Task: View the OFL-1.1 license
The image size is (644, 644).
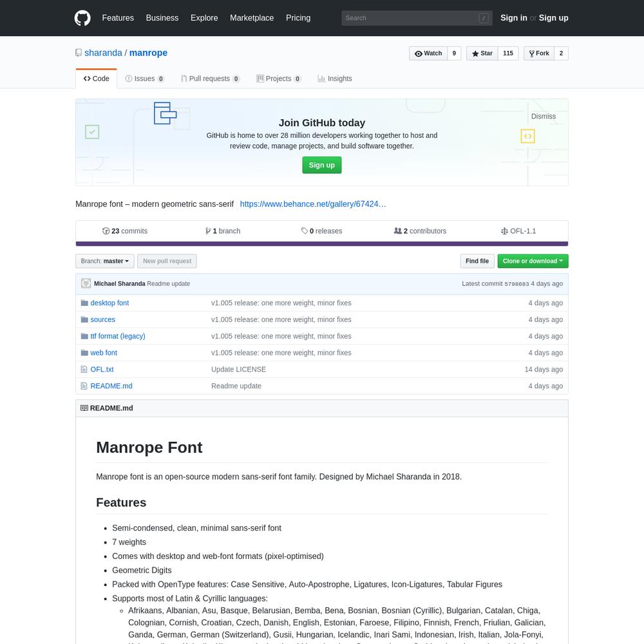Action: point(518,231)
